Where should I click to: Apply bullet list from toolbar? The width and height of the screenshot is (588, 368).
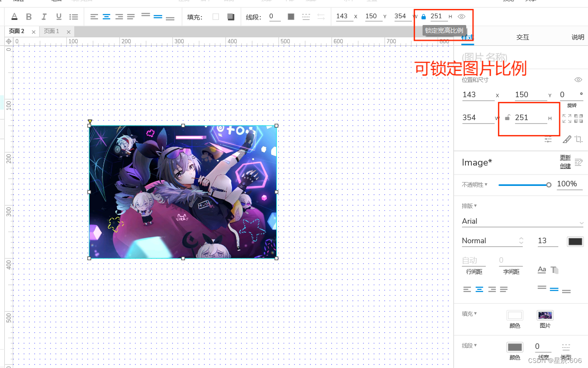pyautogui.click(x=74, y=17)
